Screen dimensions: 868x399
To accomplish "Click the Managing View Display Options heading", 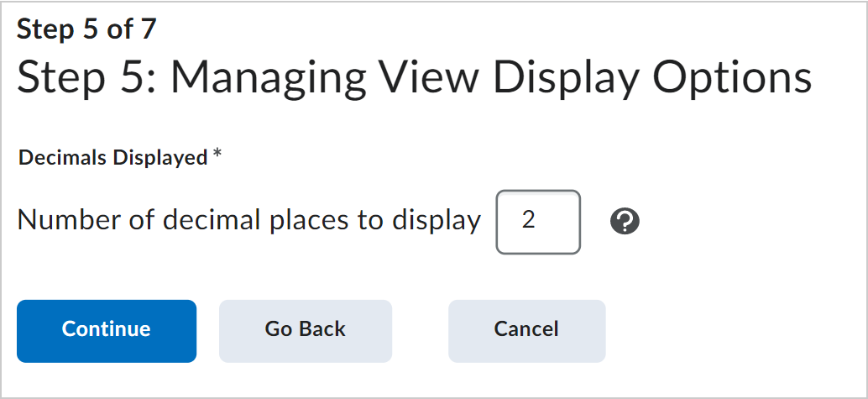I will coord(491,78).
